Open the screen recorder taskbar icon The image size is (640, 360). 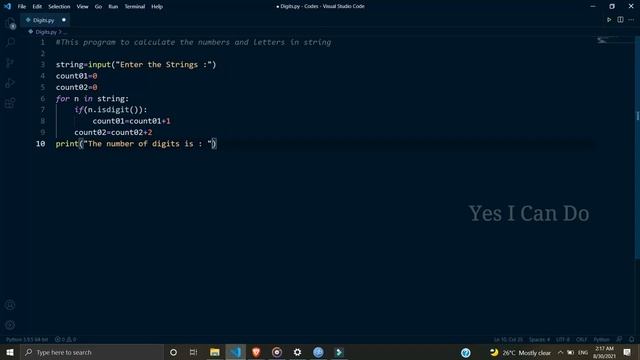pos(277,352)
